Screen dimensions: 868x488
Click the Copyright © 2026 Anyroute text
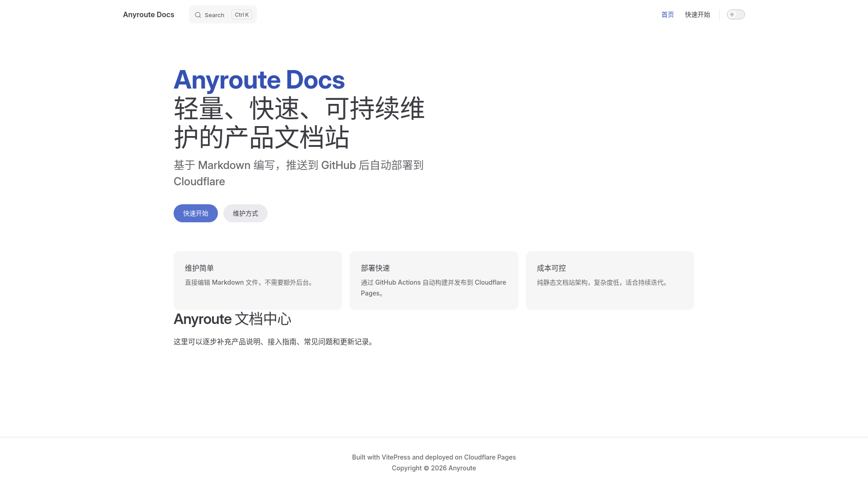tap(434, 468)
